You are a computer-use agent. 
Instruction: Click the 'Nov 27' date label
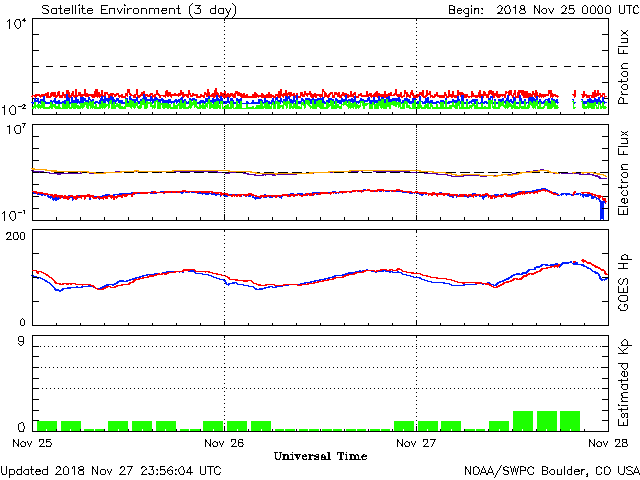[x=416, y=443]
